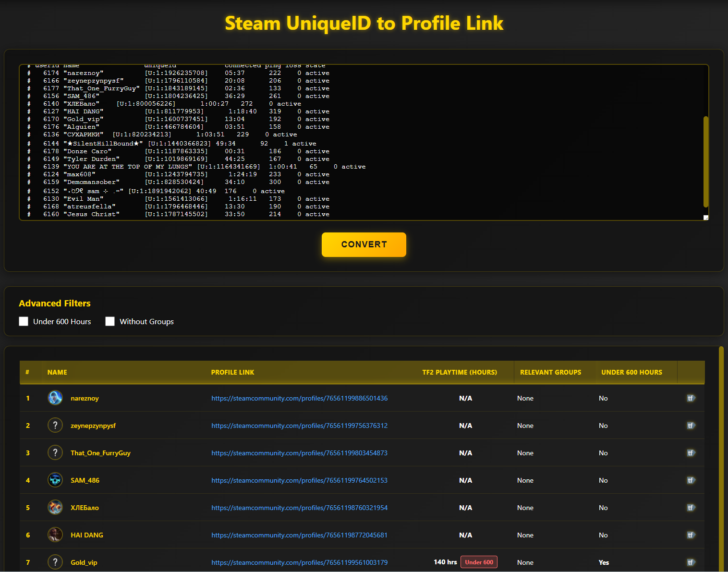This screenshot has height=572, width=728.
Task: Click the tf icon in That_One_FurryGuy row
Action: pyautogui.click(x=691, y=453)
